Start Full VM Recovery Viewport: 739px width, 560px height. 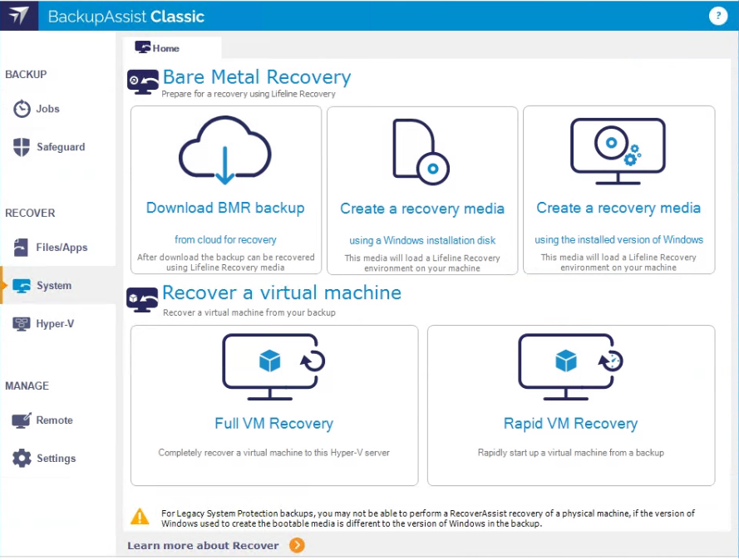pos(274,405)
